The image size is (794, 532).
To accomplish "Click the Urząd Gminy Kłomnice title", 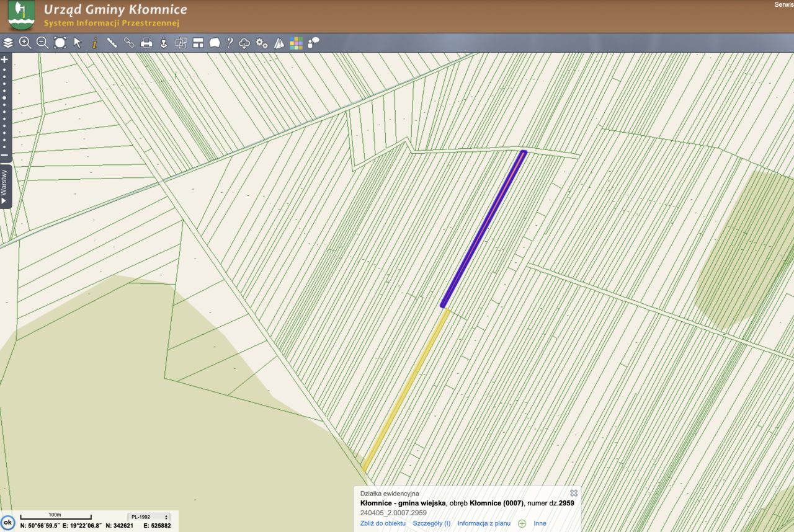I will click(115, 10).
